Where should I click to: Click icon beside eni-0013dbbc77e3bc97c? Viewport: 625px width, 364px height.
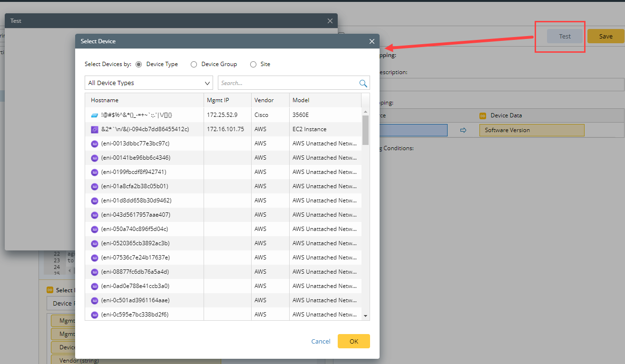pyautogui.click(x=94, y=144)
